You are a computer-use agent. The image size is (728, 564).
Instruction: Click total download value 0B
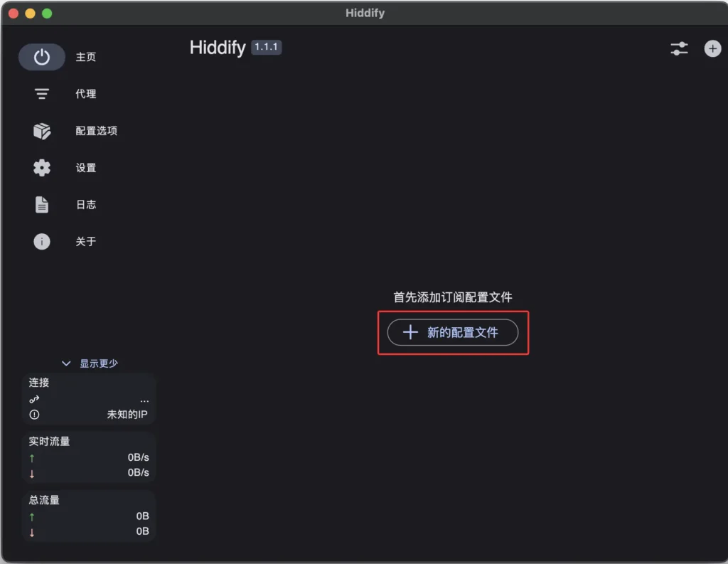click(x=142, y=531)
